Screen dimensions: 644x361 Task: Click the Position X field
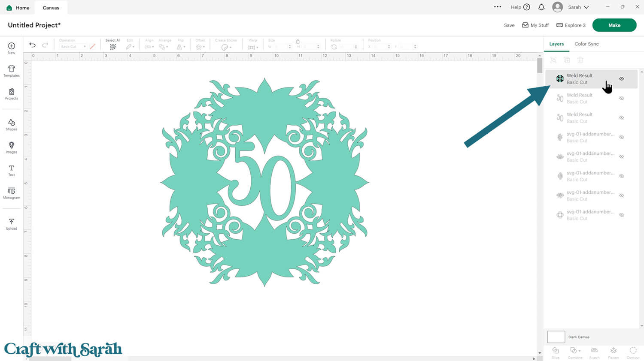coord(381,46)
